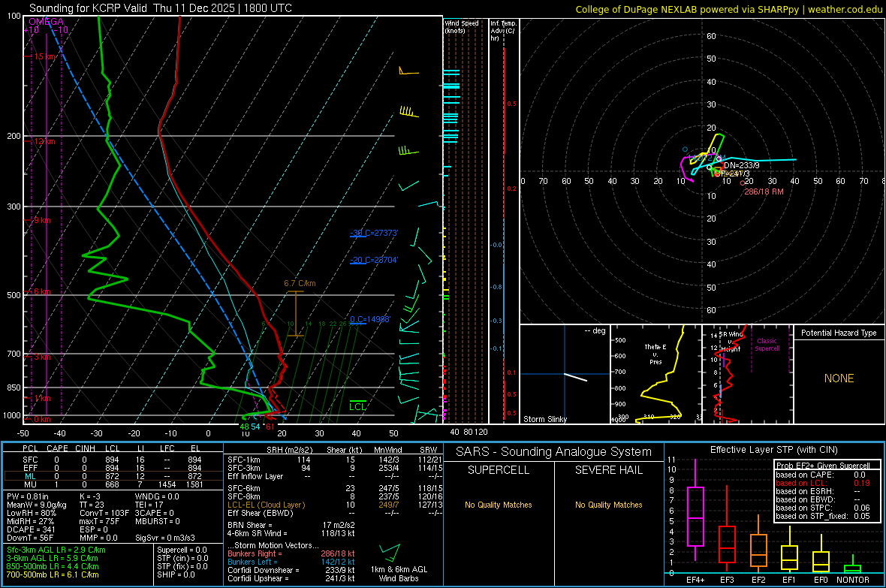The width and height of the screenshot is (886, 588).
Task: Click the MeanW = 9.0g/kg value
Action: [37, 505]
